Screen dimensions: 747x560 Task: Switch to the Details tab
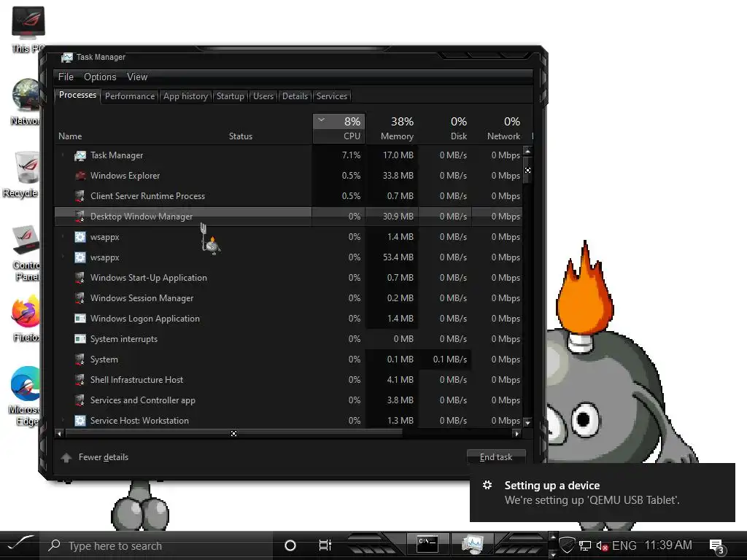295,96
